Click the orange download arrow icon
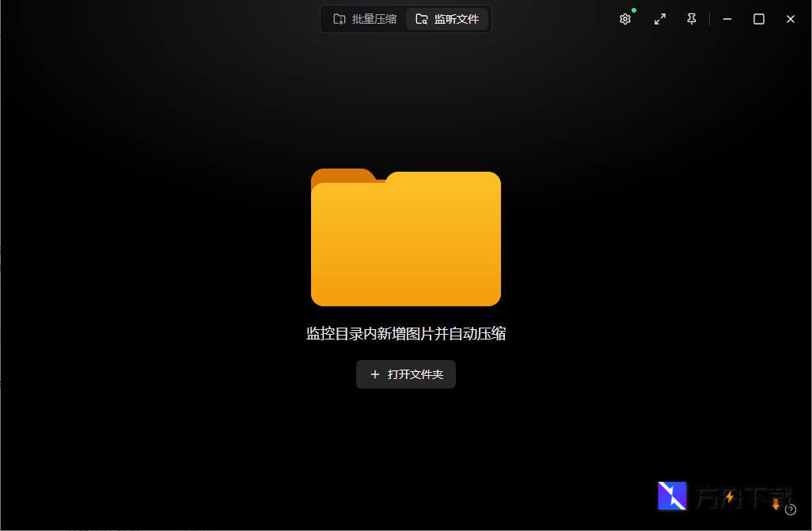Image resolution: width=812 pixels, height=531 pixels. point(776,503)
